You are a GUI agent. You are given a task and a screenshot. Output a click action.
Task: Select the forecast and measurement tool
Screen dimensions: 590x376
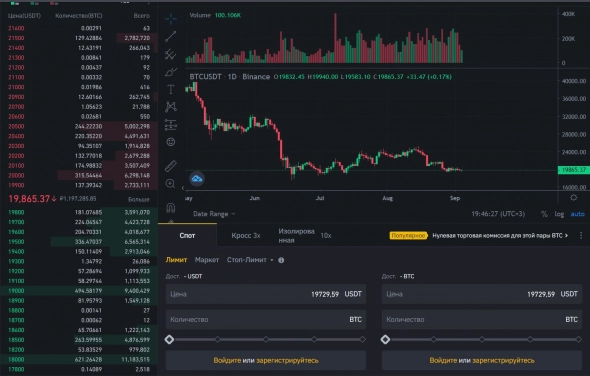171,125
